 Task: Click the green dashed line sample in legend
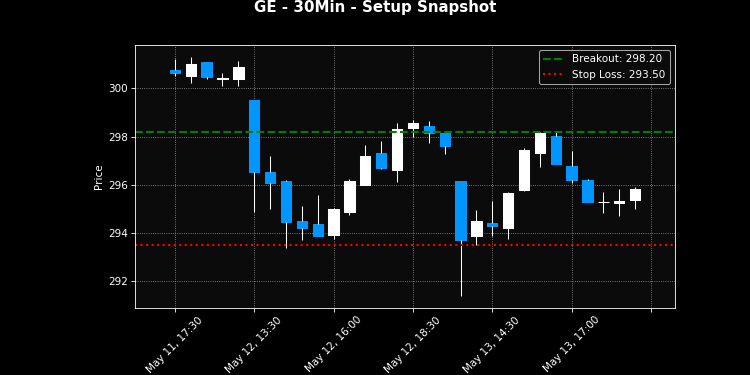[x=553, y=59]
